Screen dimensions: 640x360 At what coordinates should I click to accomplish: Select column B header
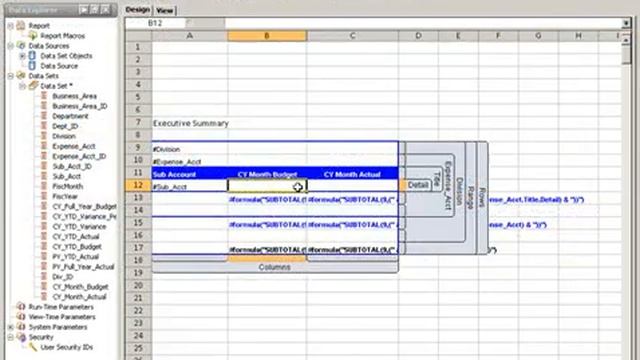pyautogui.click(x=267, y=36)
